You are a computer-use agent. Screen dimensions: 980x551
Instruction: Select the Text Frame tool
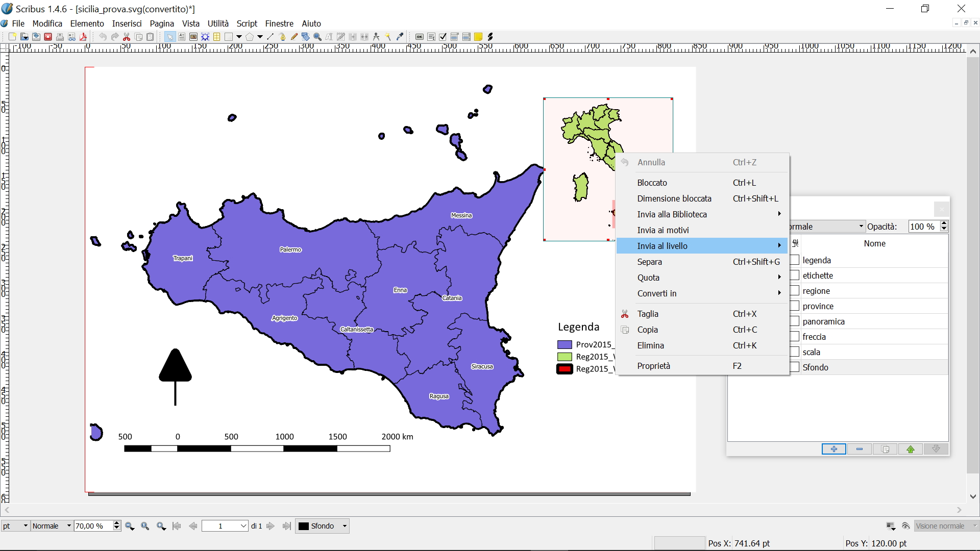(x=182, y=37)
